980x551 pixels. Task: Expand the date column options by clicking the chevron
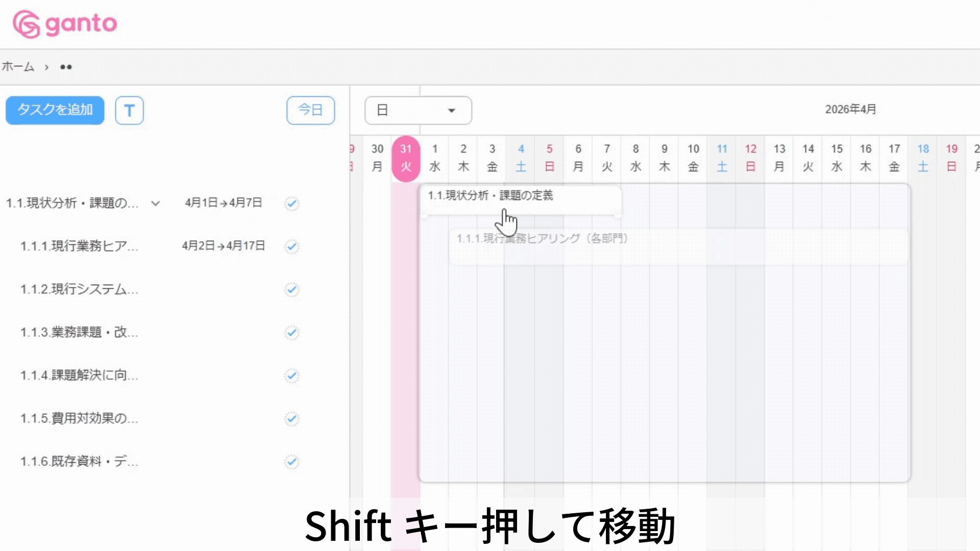coord(155,204)
